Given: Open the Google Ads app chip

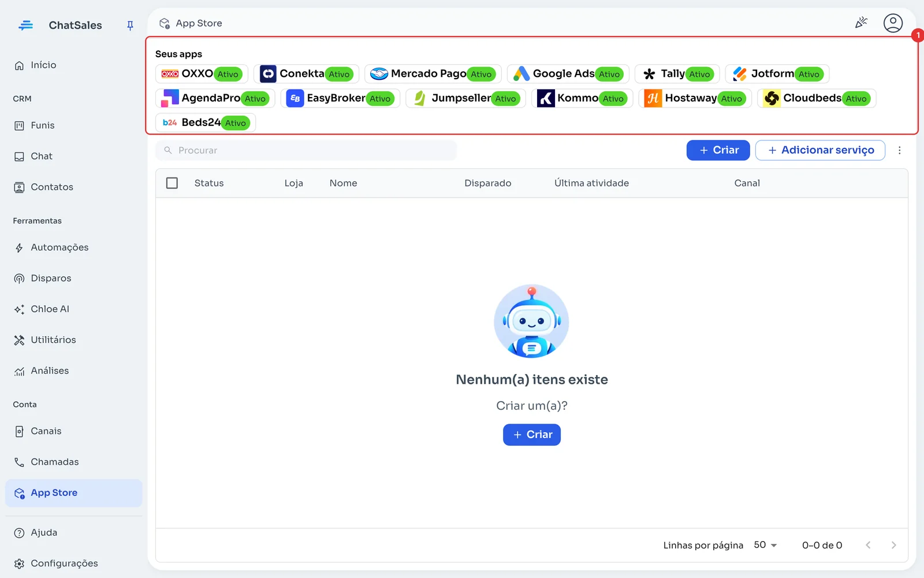Looking at the screenshot, I should (x=568, y=74).
